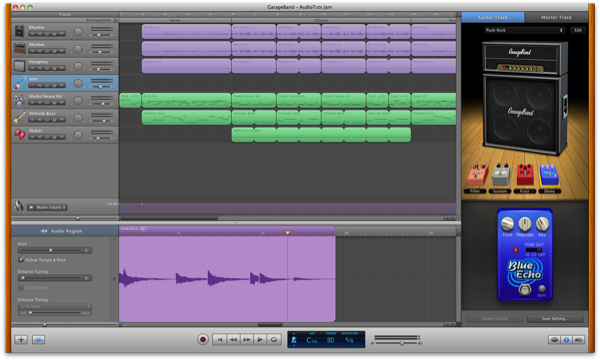Go to the beginning of the song
The width and height of the screenshot is (600, 360).
click(219, 339)
